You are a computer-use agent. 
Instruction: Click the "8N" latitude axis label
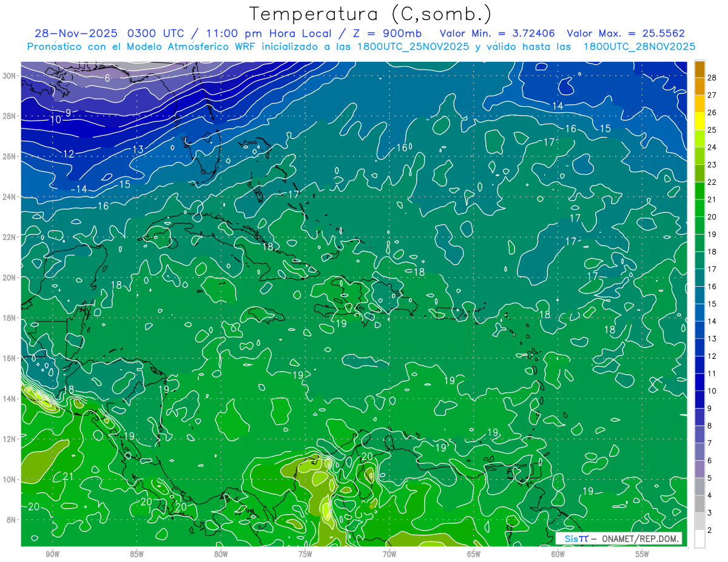11,520
